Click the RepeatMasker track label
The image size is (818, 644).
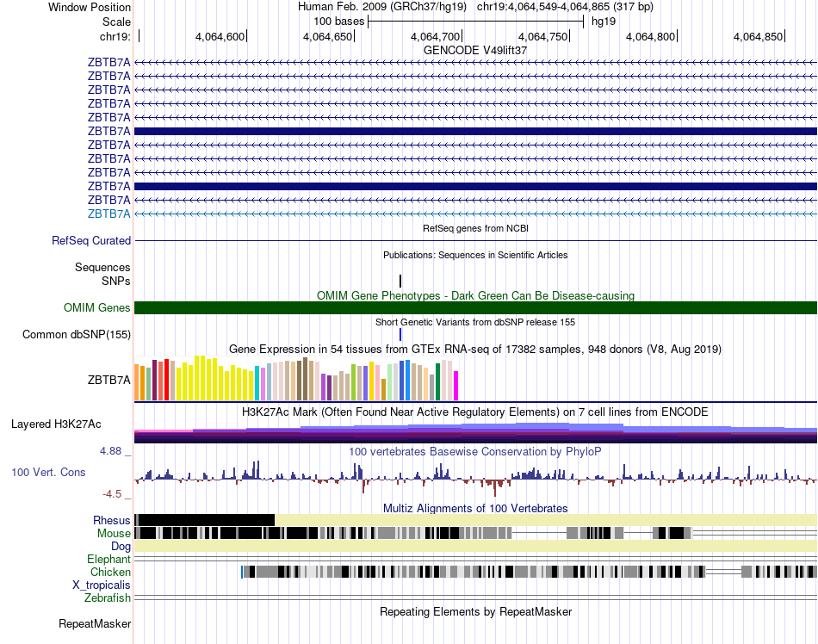tap(95, 623)
